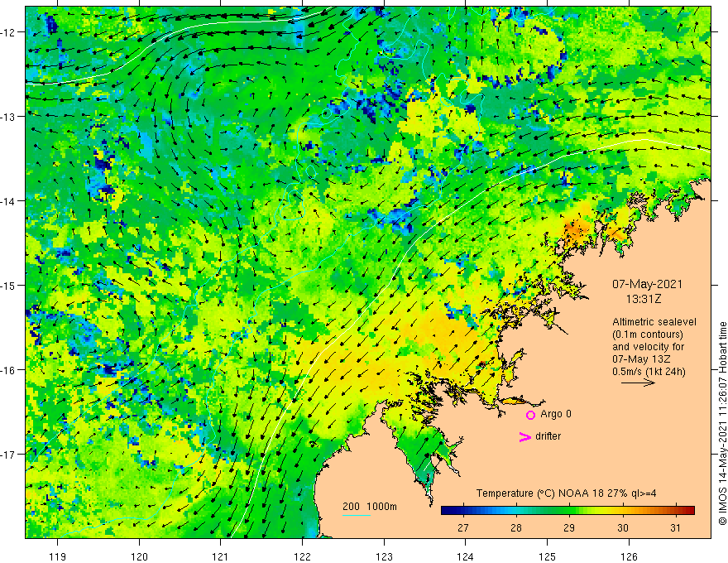The height and width of the screenshot is (563, 728).
Task: Click the '13:31Z' time text
Action: click(x=644, y=299)
